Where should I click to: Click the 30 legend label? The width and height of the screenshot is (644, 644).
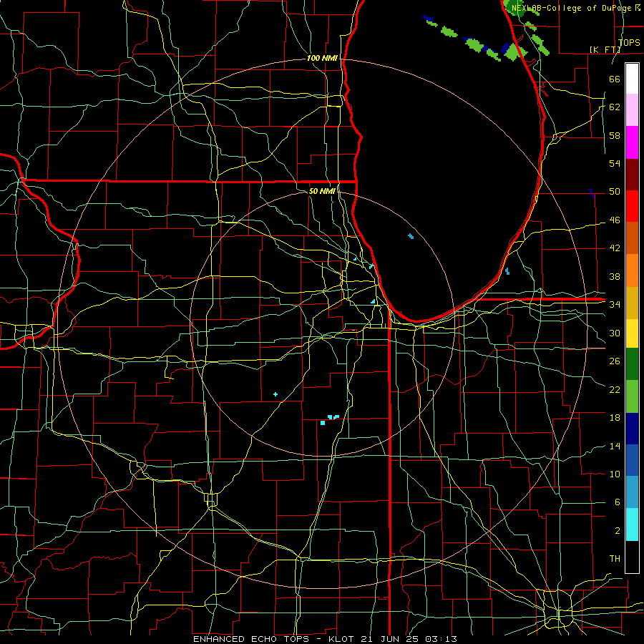(x=615, y=333)
